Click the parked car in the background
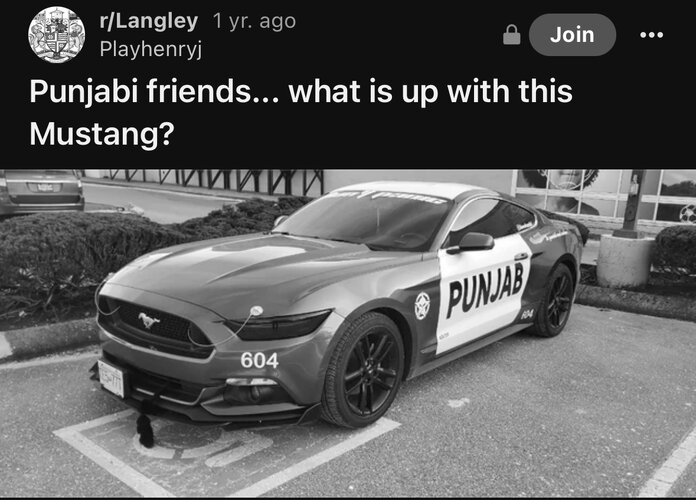 42,191
